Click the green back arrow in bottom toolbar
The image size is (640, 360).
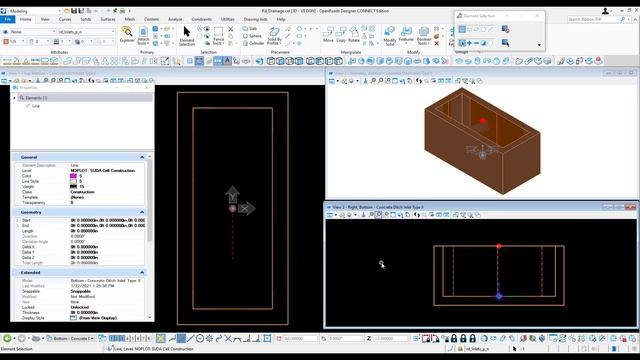click(7, 338)
